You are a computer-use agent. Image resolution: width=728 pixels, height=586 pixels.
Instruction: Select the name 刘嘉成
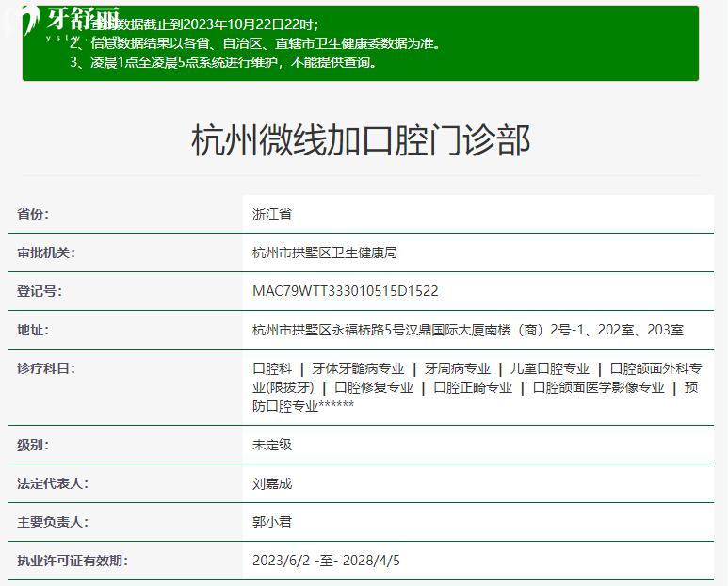(x=272, y=483)
